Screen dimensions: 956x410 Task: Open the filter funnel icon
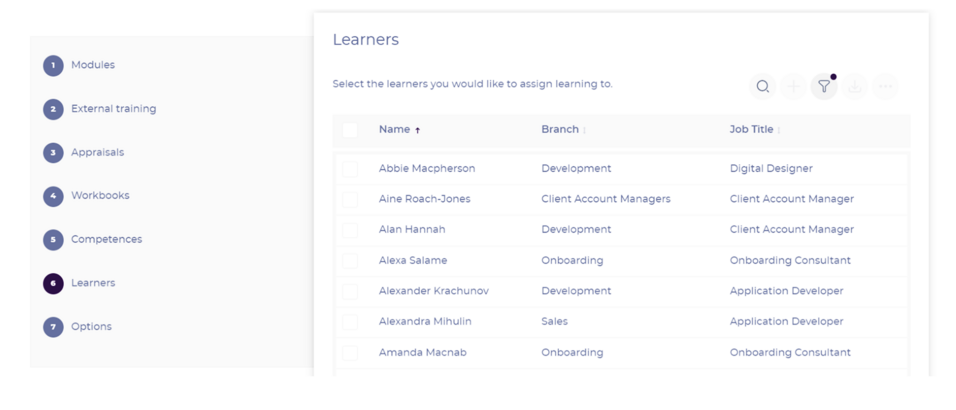click(824, 87)
